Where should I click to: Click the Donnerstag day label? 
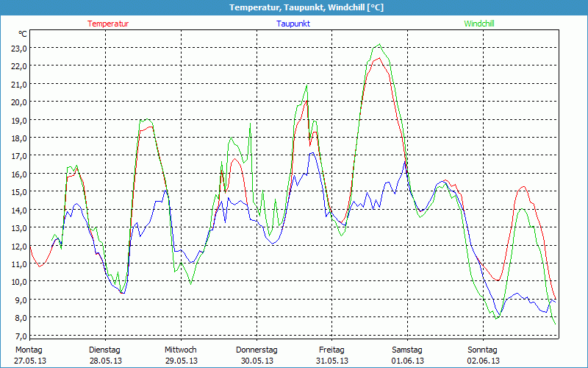[257, 350]
